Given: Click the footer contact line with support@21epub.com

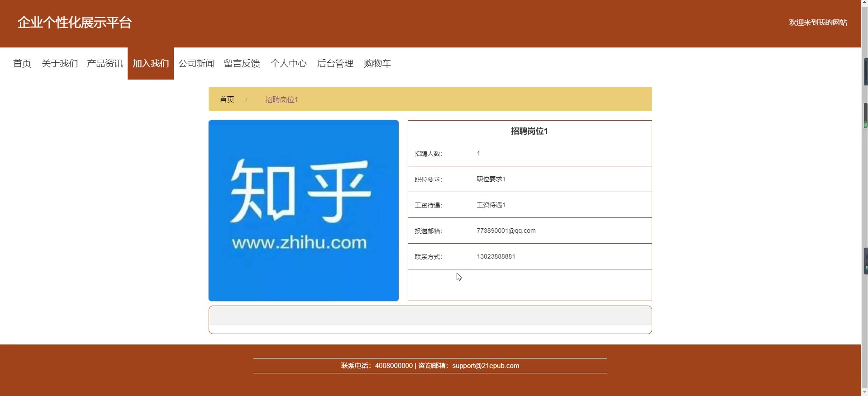Looking at the screenshot, I should pos(430,366).
